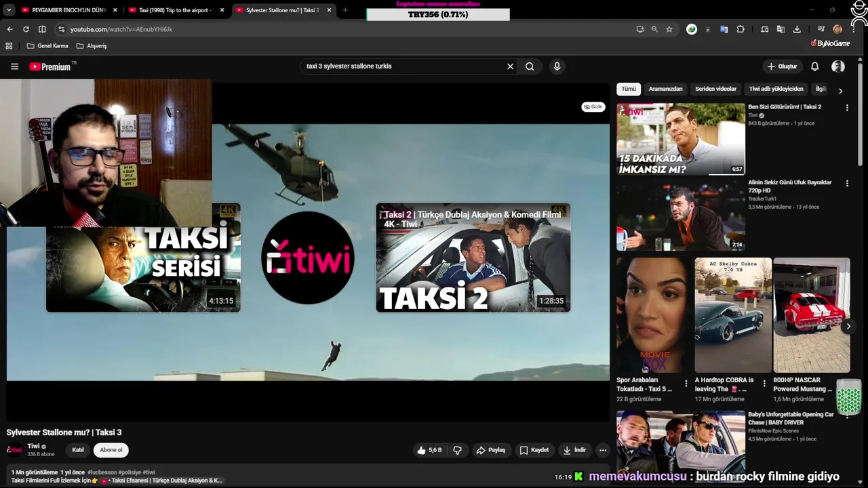
Task: Open options for Spor Arabaları short
Action: click(x=686, y=384)
